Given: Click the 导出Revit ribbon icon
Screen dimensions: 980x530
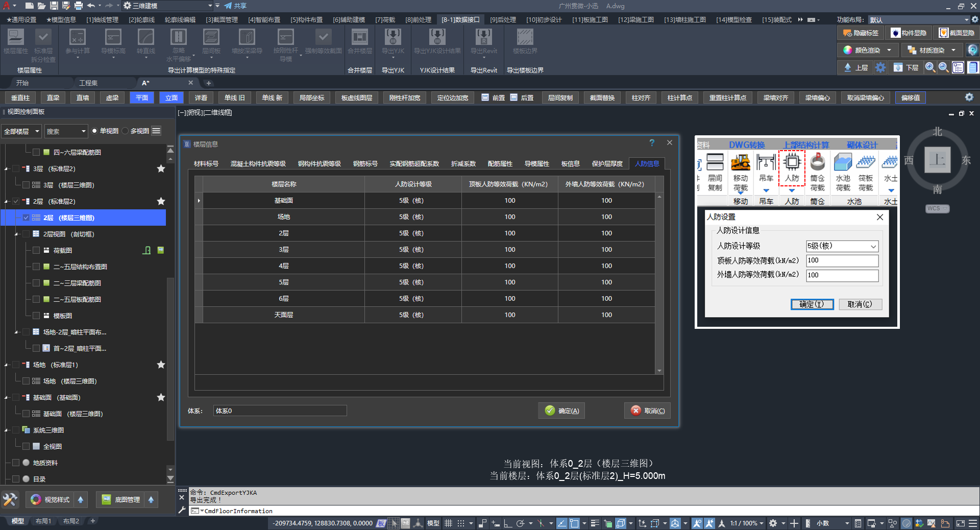Looking at the screenshot, I should click(483, 38).
